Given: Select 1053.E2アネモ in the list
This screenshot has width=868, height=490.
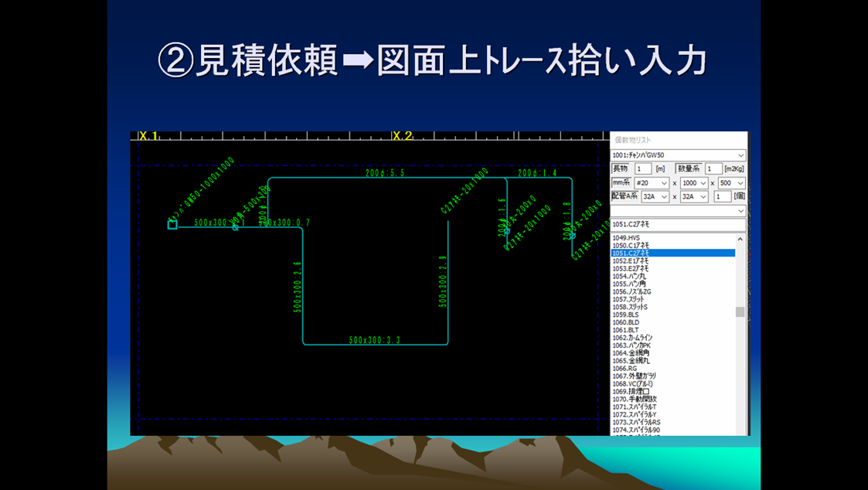Looking at the screenshot, I should pos(673,268).
